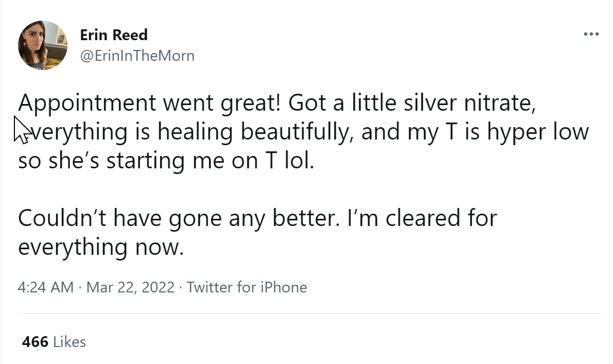Image resolution: width=613 pixels, height=364 pixels.
Task: Click the word Appointment in the tweet
Action: (87, 103)
